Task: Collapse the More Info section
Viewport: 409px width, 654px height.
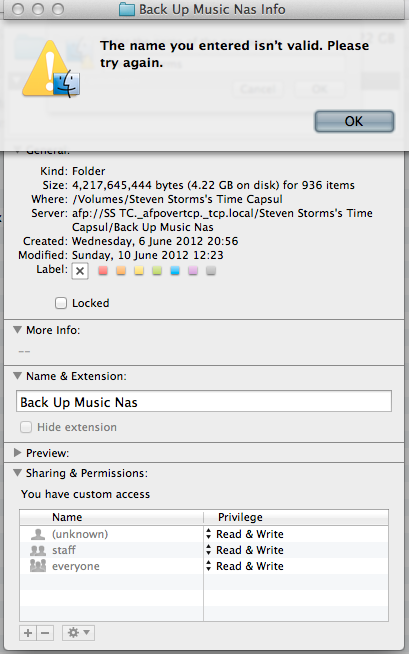Action: tap(18, 330)
